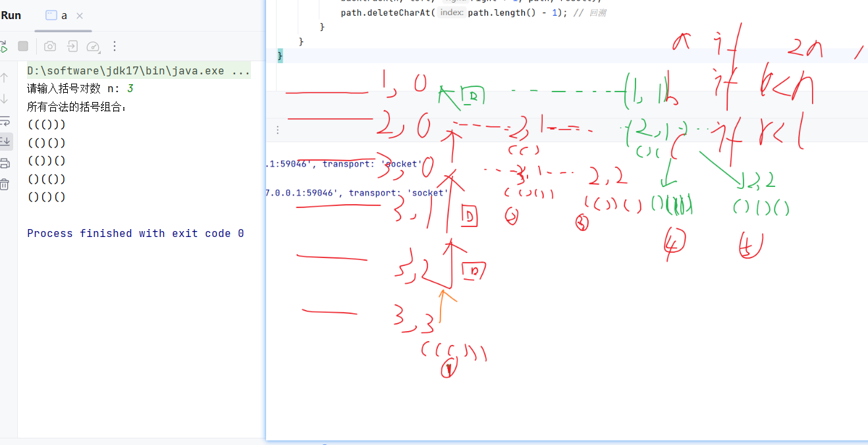This screenshot has width=868, height=445.
Task: Open the Run toolbar more options menu
Action: (115, 46)
